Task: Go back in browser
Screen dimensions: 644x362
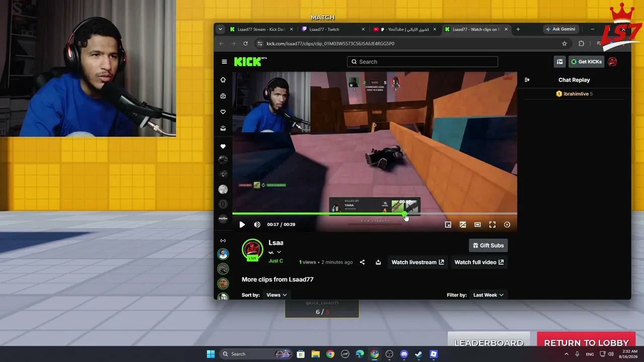Action: [221, 44]
